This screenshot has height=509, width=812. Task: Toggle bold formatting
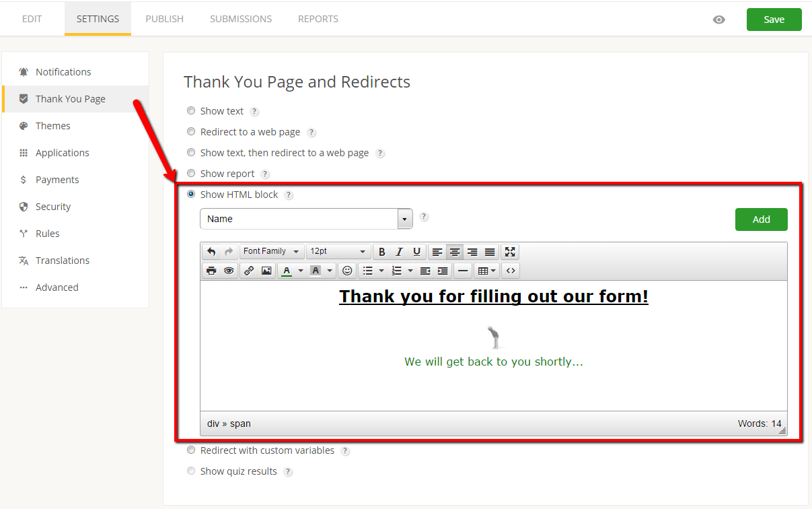pyautogui.click(x=382, y=252)
